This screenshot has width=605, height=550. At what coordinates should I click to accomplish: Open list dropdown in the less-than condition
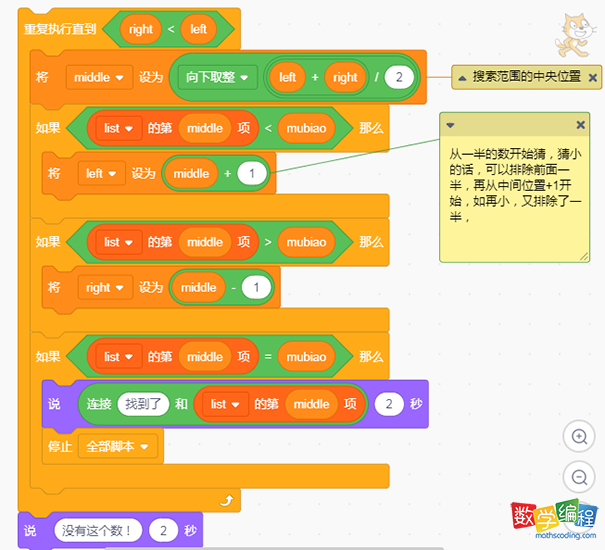[x=119, y=128]
